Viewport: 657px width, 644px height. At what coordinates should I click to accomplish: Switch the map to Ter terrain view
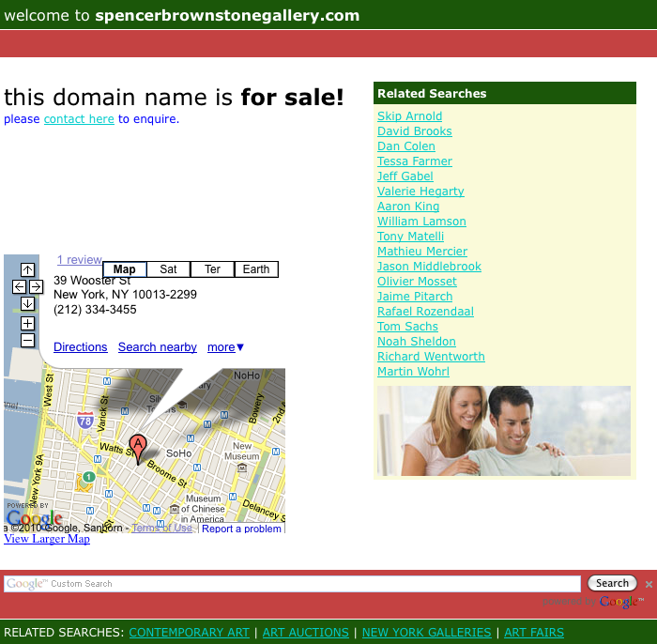pyautogui.click(x=212, y=269)
